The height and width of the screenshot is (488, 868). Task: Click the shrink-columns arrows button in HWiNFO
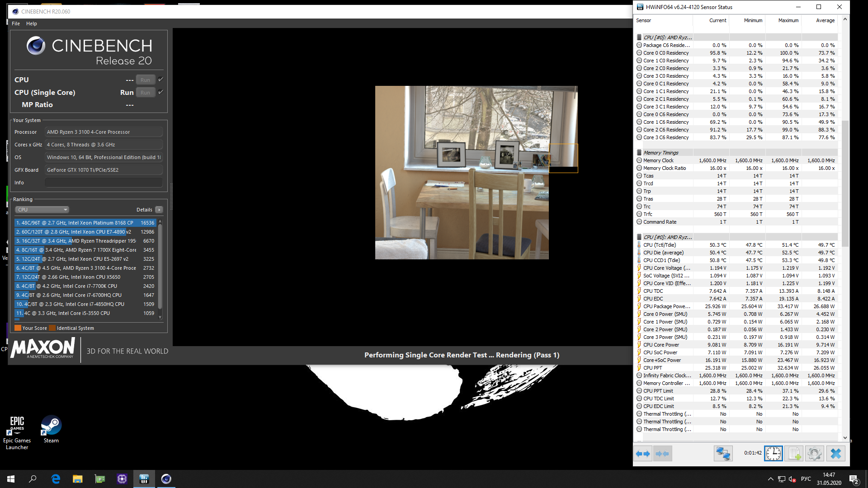pos(662,454)
